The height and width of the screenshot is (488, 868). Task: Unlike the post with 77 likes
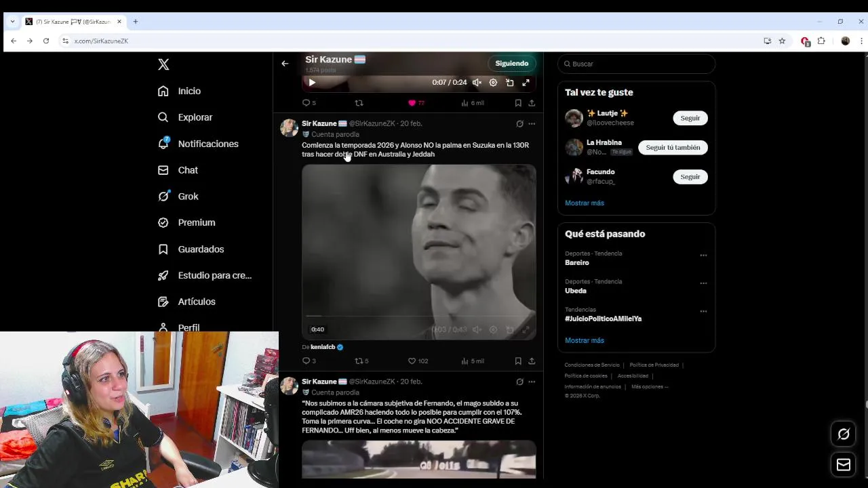(416, 103)
